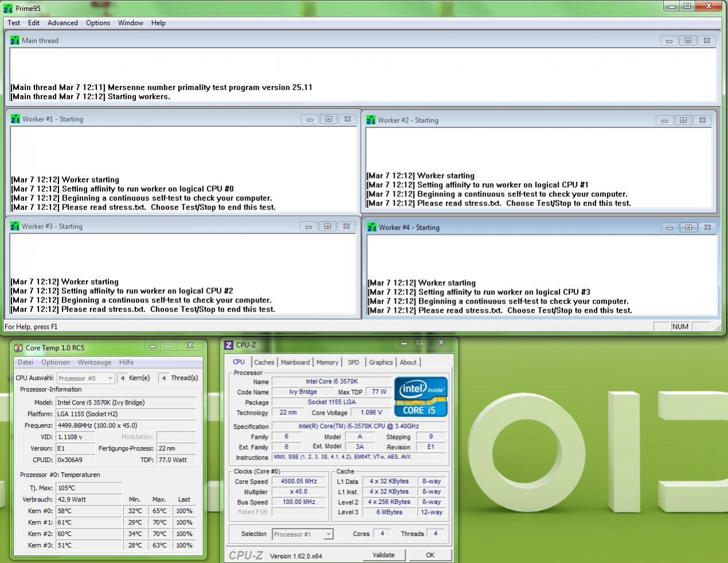This screenshot has width=728, height=563.
Task: Click the Prime95 title bar app icon
Action: tap(7, 9)
